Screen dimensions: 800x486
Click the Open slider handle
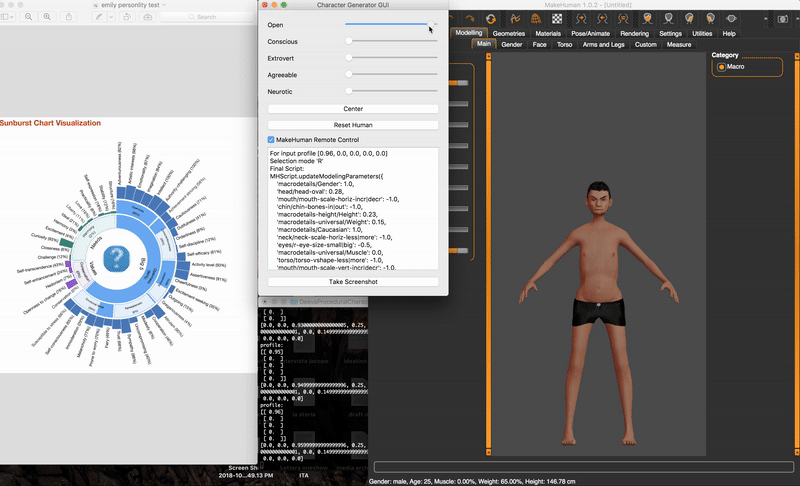click(431, 24)
